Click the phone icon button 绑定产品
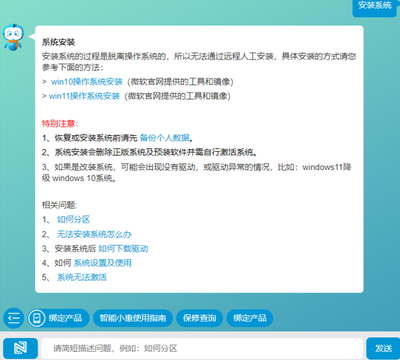This screenshot has width=400, height=360. 59,318
